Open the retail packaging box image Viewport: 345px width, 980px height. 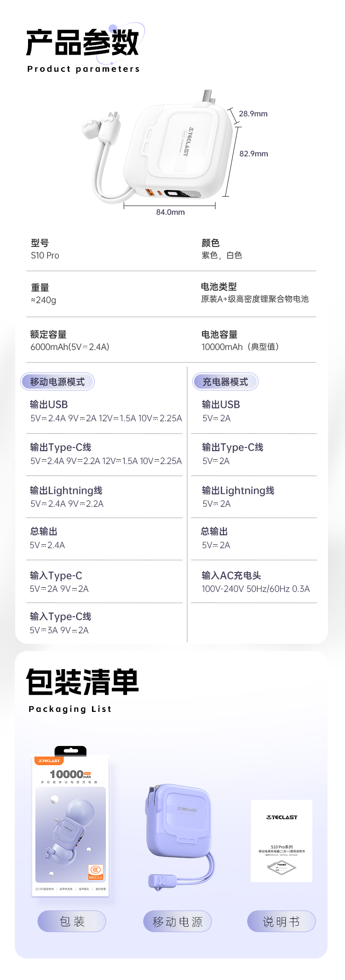point(70,821)
